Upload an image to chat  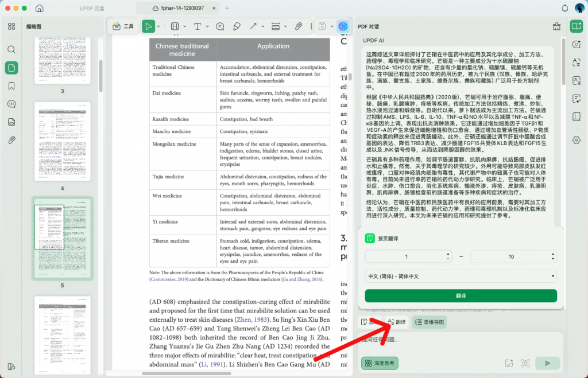[x=509, y=363]
